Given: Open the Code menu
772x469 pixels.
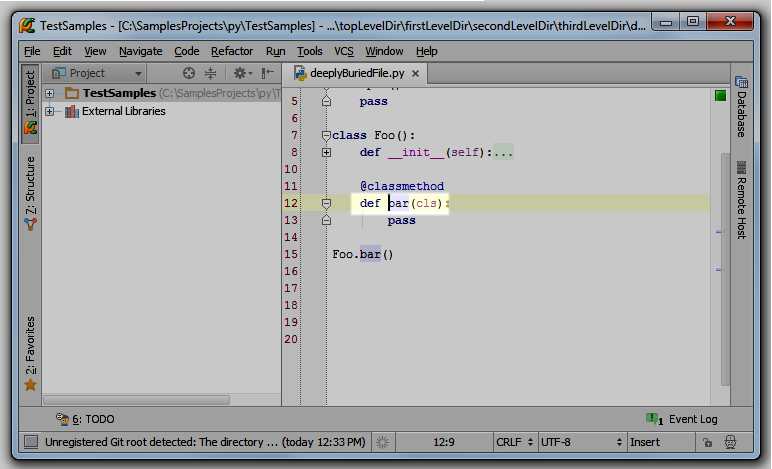Looking at the screenshot, I should pyautogui.click(x=187, y=51).
